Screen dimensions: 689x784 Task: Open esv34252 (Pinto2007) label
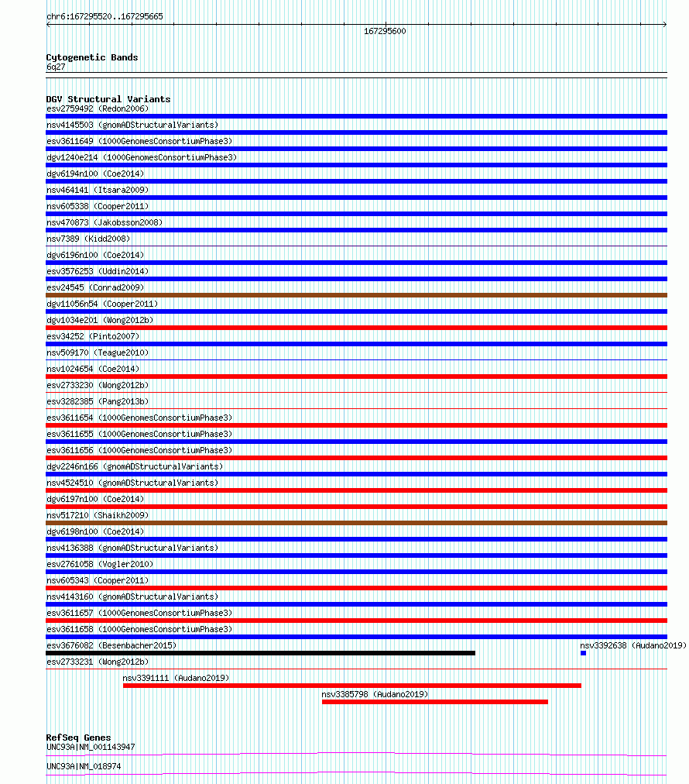pyautogui.click(x=93, y=336)
